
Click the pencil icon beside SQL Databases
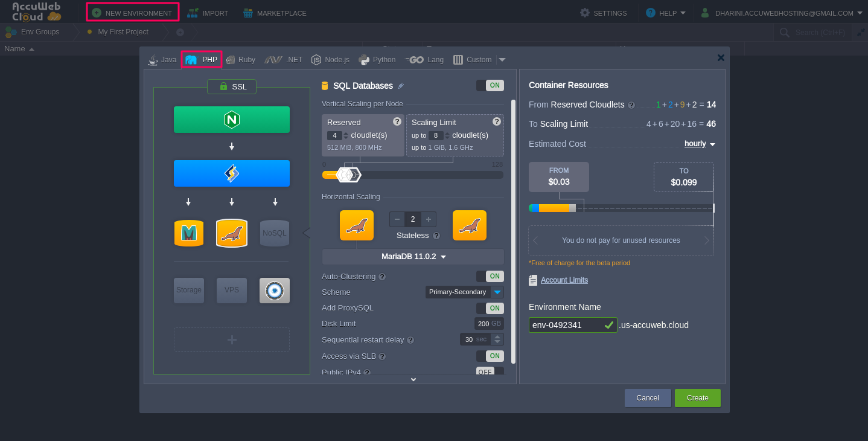click(401, 86)
